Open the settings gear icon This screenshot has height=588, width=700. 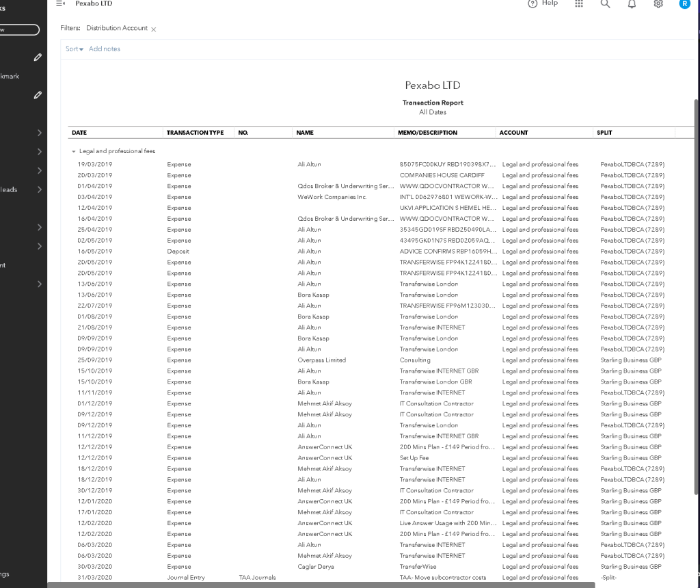tap(658, 3)
